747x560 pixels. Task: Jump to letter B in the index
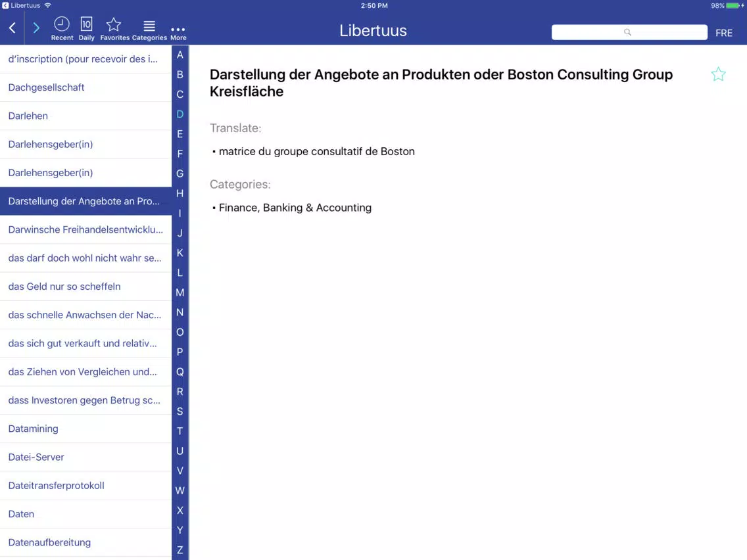click(180, 74)
